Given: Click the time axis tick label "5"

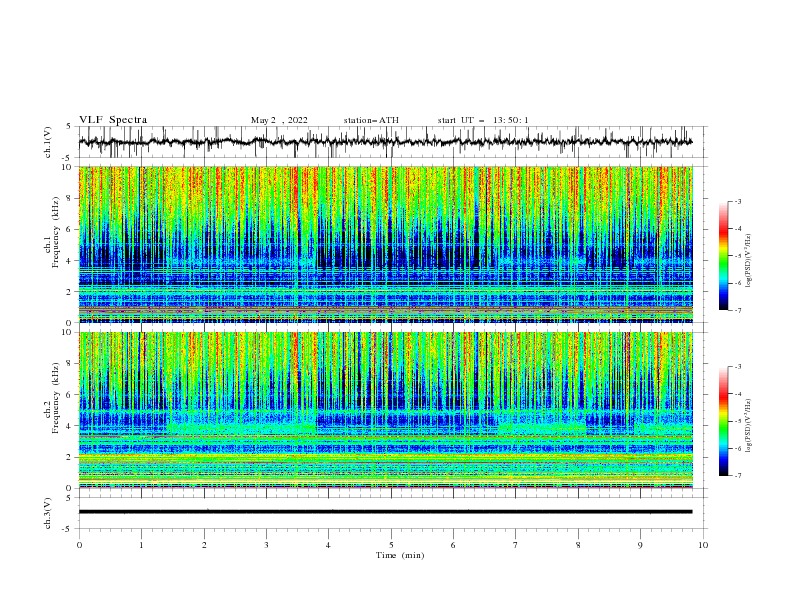Looking at the screenshot, I should tap(391, 545).
